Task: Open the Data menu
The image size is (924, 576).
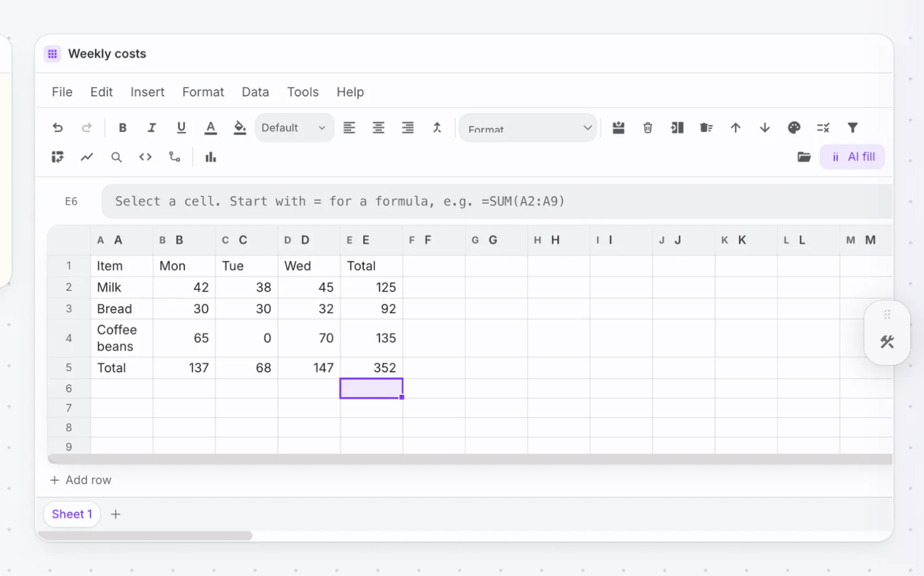Action: pyautogui.click(x=255, y=92)
